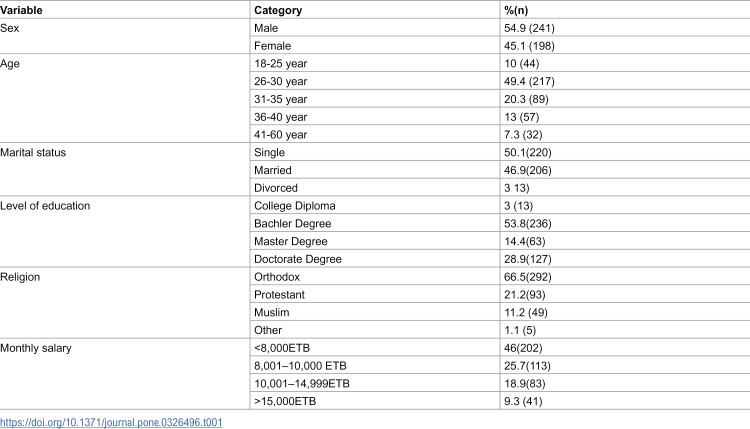Click the Level of education label
This screenshot has width=750, height=429.
[x=45, y=206]
